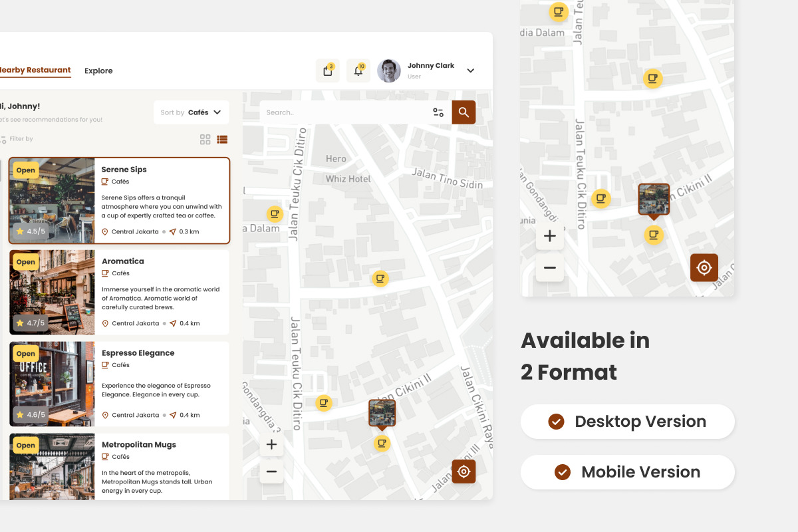
Task: Select the Serene Sips title
Action: click(x=124, y=170)
